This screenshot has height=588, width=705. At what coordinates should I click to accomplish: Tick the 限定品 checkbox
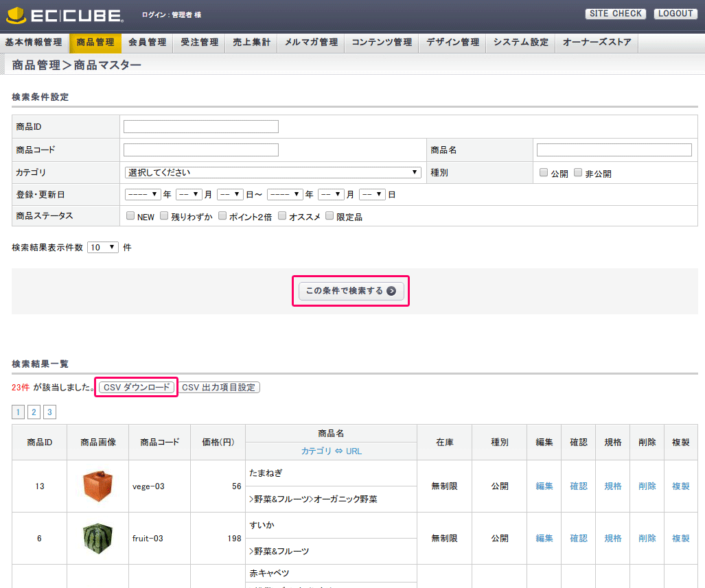click(330, 216)
